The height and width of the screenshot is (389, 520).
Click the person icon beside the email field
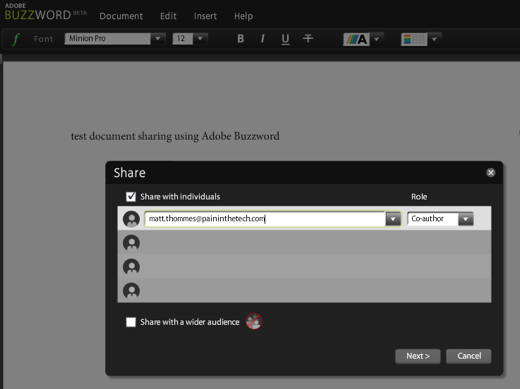point(131,219)
